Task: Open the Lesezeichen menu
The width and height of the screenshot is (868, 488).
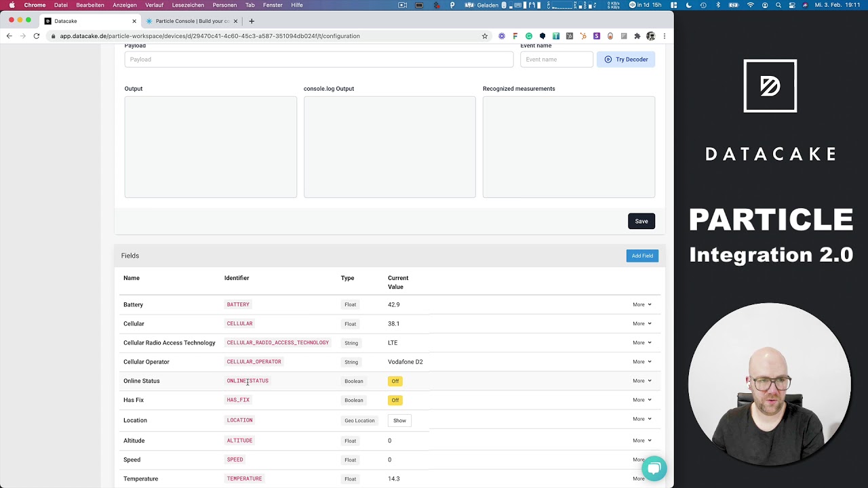Action: click(x=188, y=5)
